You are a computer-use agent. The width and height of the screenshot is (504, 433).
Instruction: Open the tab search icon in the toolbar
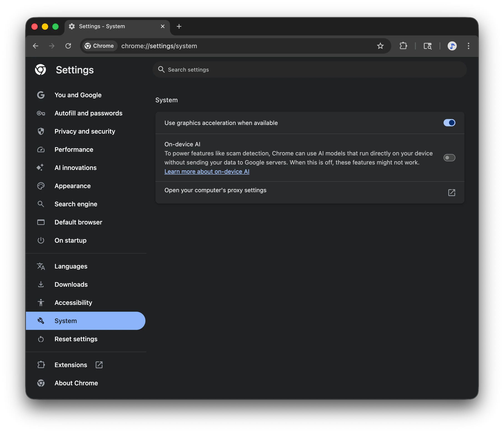(x=427, y=46)
